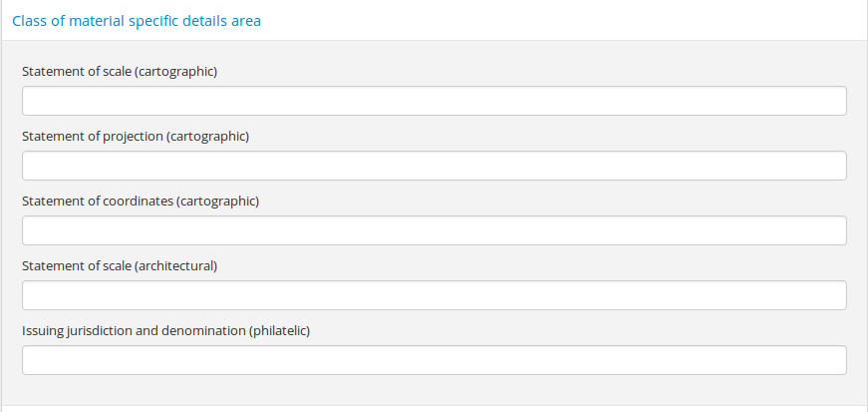Viewport: 868px width, 412px height.
Task: Focus the Issuing jurisdiction and denomination (philatelic) field
Action: [434, 360]
